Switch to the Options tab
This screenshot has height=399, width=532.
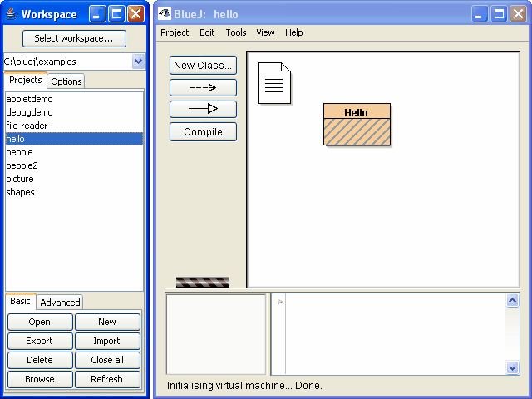[x=66, y=81]
